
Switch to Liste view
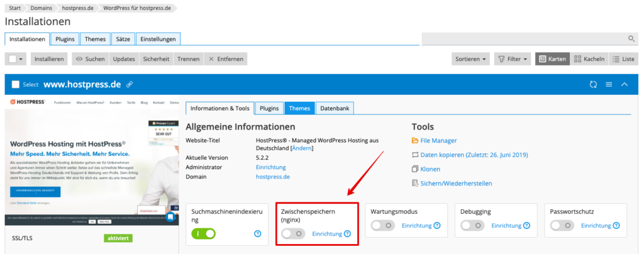[x=623, y=59]
